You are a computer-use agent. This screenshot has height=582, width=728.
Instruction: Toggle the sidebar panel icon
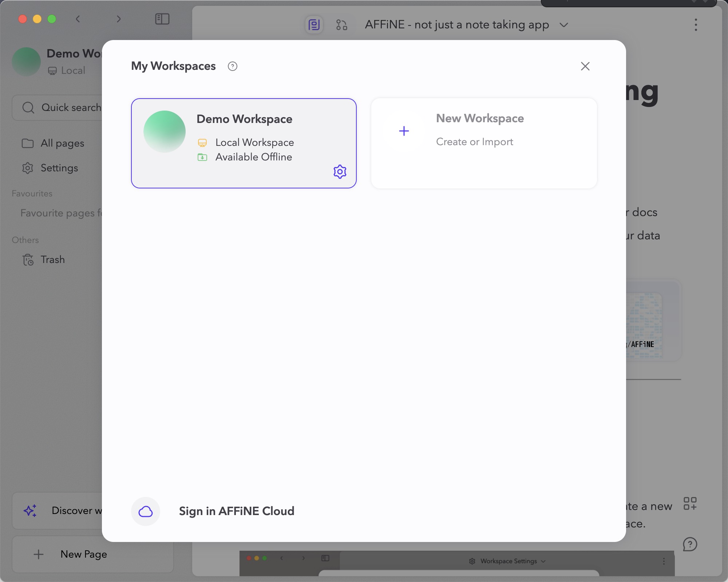(x=162, y=19)
